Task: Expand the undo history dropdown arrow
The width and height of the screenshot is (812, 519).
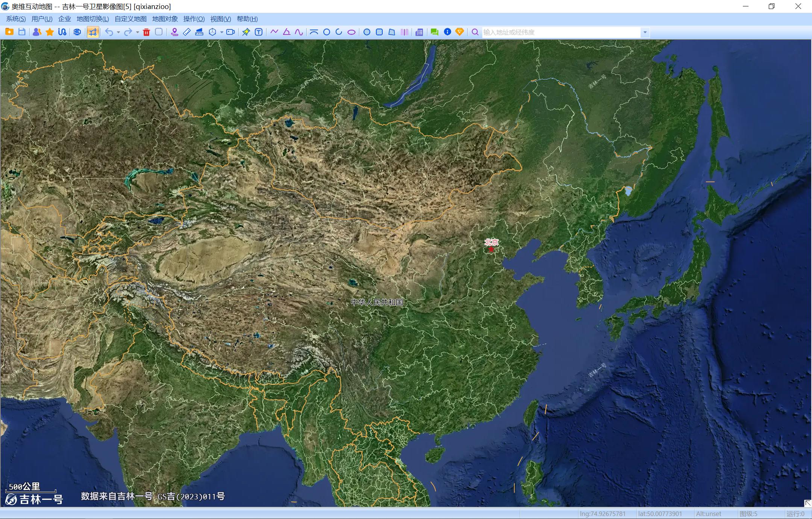Action: [118, 32]
